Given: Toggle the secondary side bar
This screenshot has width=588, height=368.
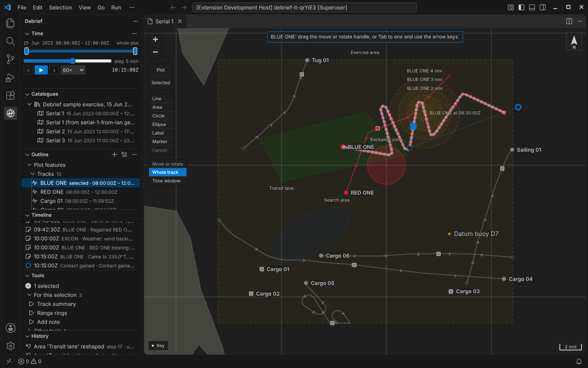Looking at the screenshot, I should click(543, 7).
